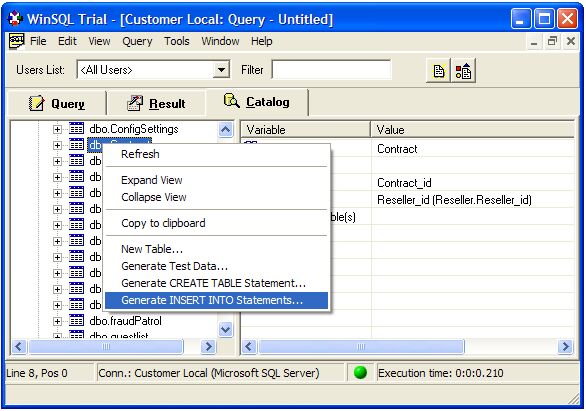586x411 pixels.
Task: Click the SQL document icon in menu bar
Action: point(16,41)
